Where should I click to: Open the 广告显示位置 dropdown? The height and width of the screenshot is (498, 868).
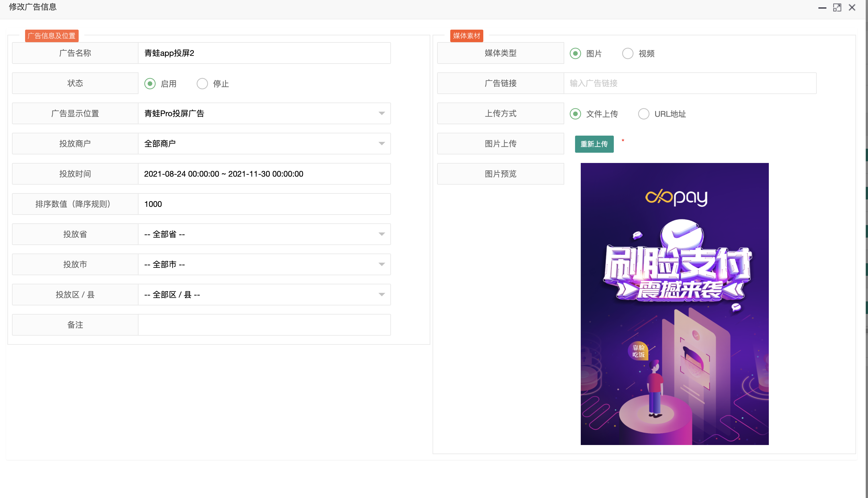[264, 113]
